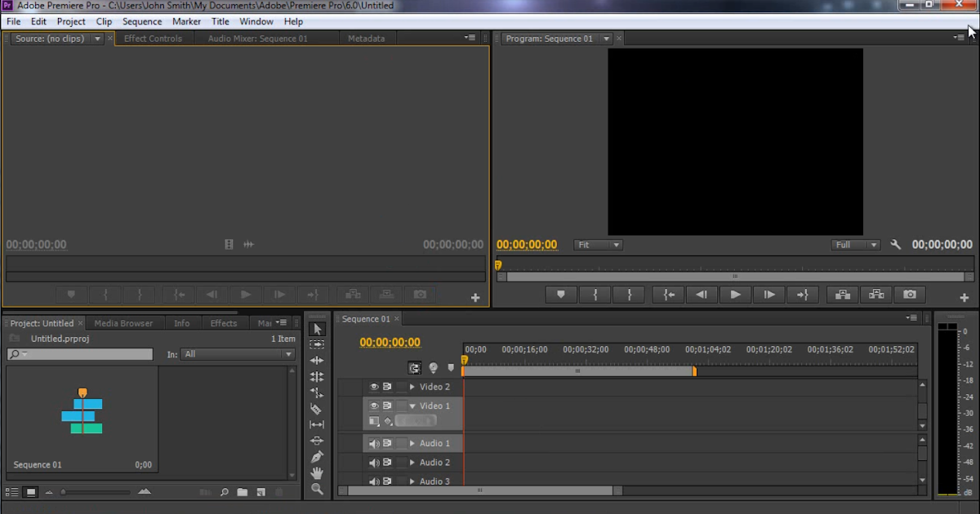
Task: Open the Marker menu
Action: point(186,21)
